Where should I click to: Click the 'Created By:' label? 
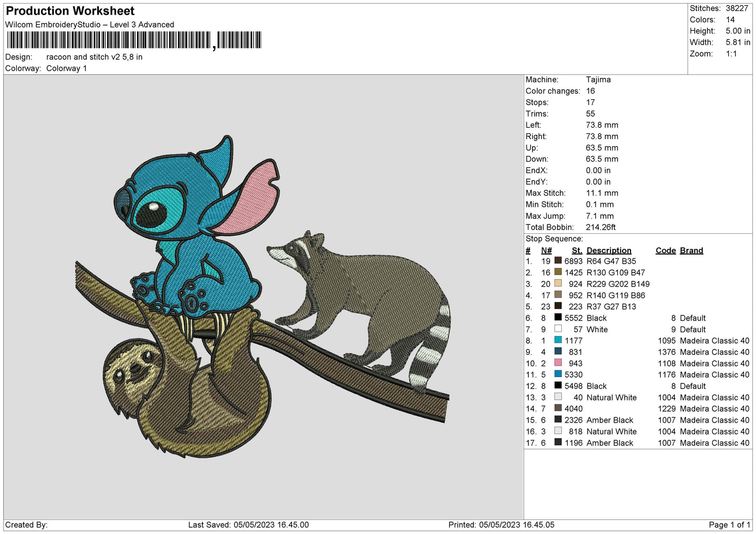coord(26,525)
